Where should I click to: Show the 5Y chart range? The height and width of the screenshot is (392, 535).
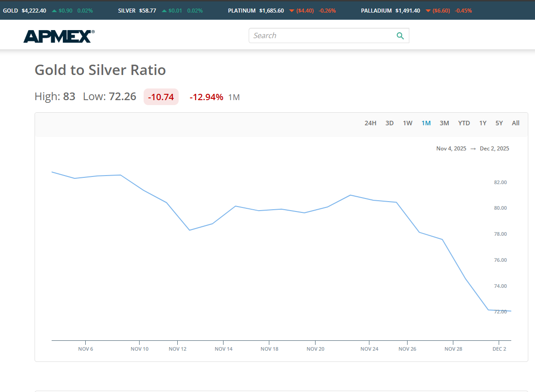coord(499,123)
